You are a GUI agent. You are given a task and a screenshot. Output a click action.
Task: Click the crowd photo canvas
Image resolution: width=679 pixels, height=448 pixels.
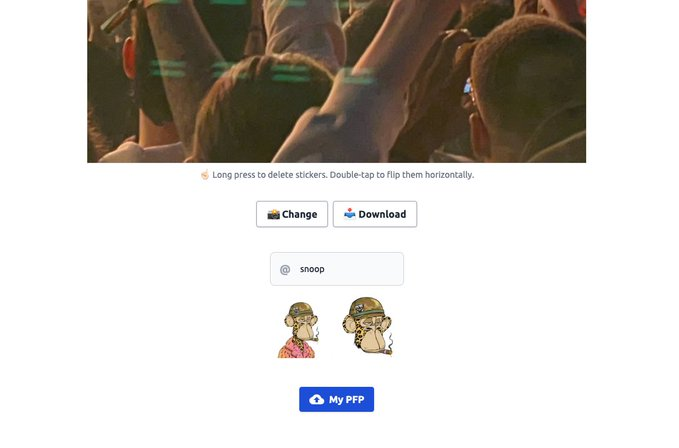(336, 81)
